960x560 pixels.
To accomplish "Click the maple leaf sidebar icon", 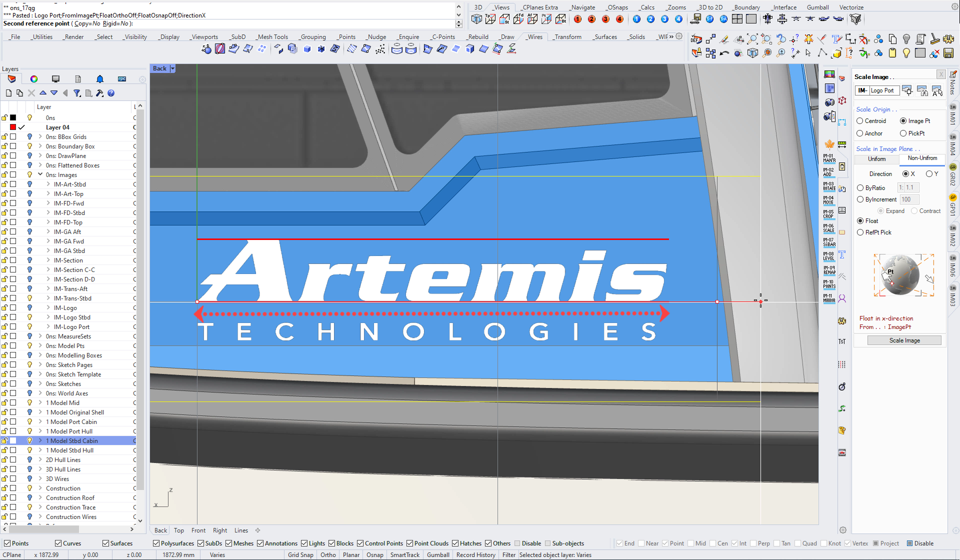I will [x=829, y=144].
